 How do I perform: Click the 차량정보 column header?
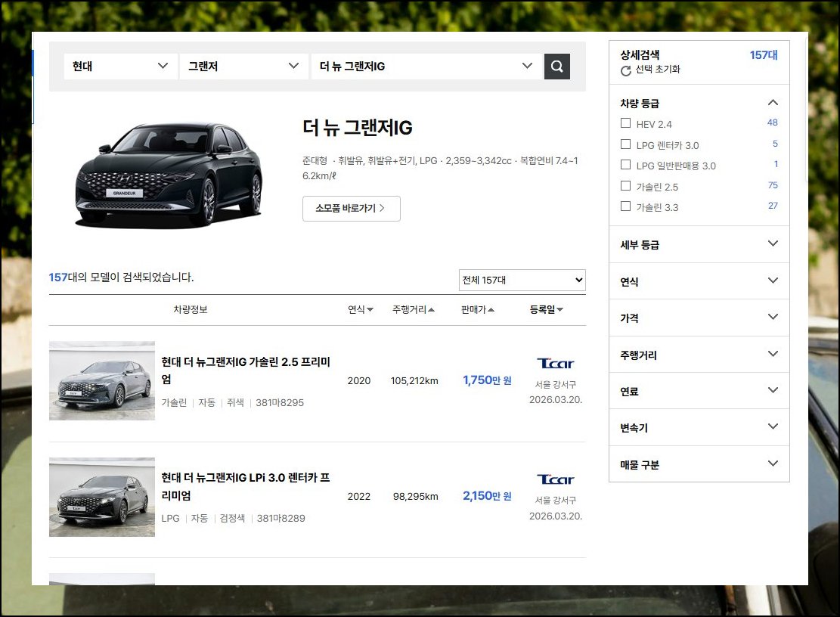coord(191,309)
